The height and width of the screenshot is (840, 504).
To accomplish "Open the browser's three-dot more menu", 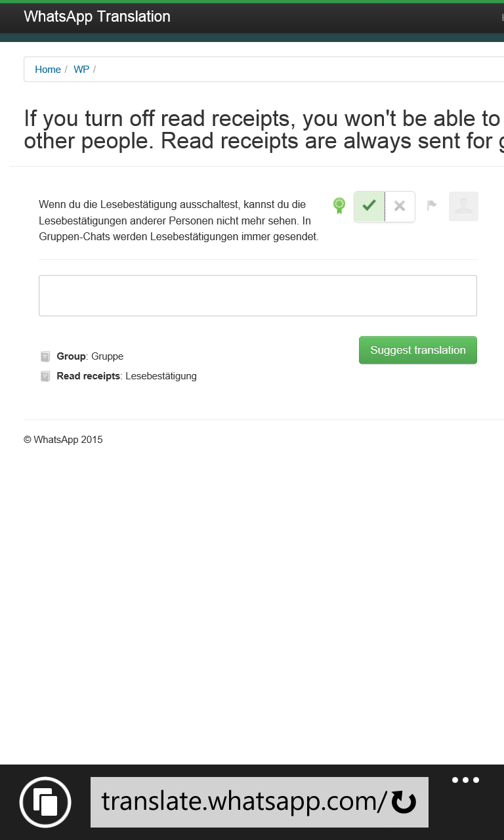I will (x=466, y=780).
